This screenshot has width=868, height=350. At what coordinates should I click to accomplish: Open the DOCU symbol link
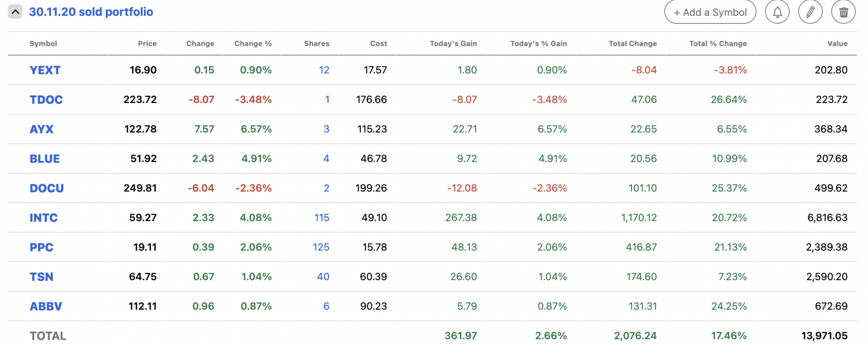point(46,188)
